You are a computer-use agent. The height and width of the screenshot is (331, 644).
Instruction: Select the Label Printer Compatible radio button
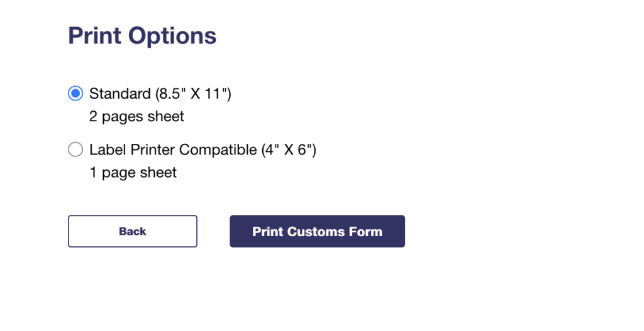coord(75,150)
